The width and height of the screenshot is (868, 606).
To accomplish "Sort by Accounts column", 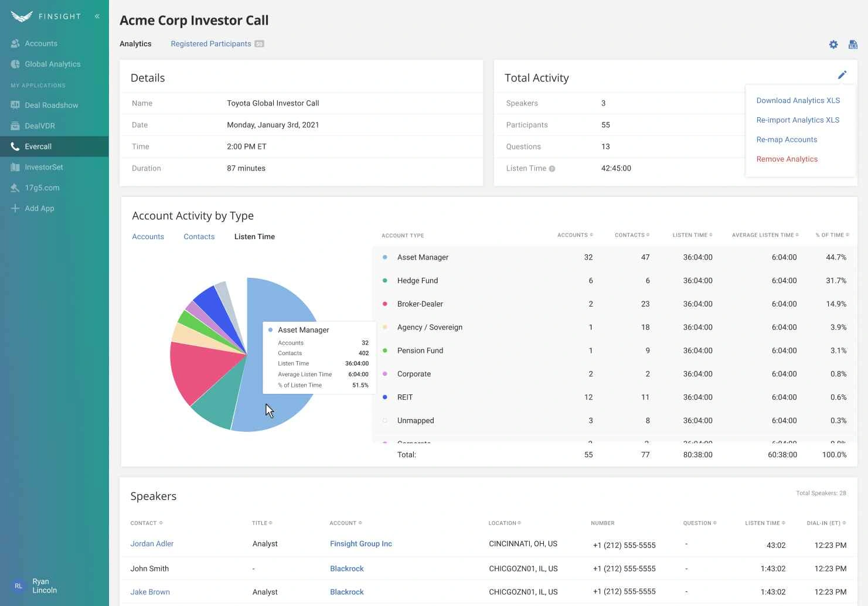I will 575,235.
